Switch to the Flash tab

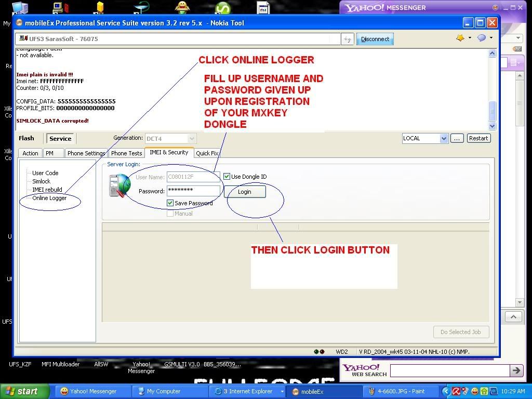[x=26, y=138]
